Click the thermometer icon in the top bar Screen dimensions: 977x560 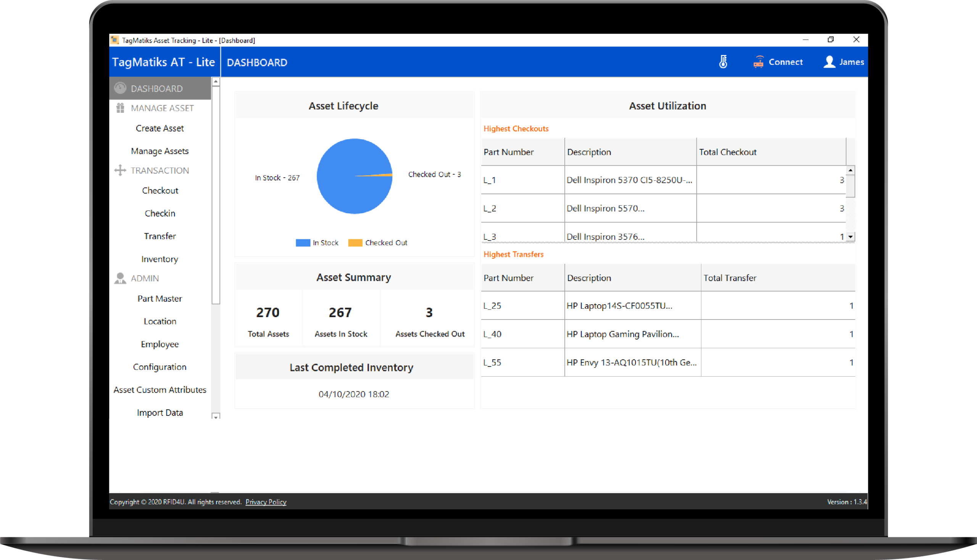point(724,61)
